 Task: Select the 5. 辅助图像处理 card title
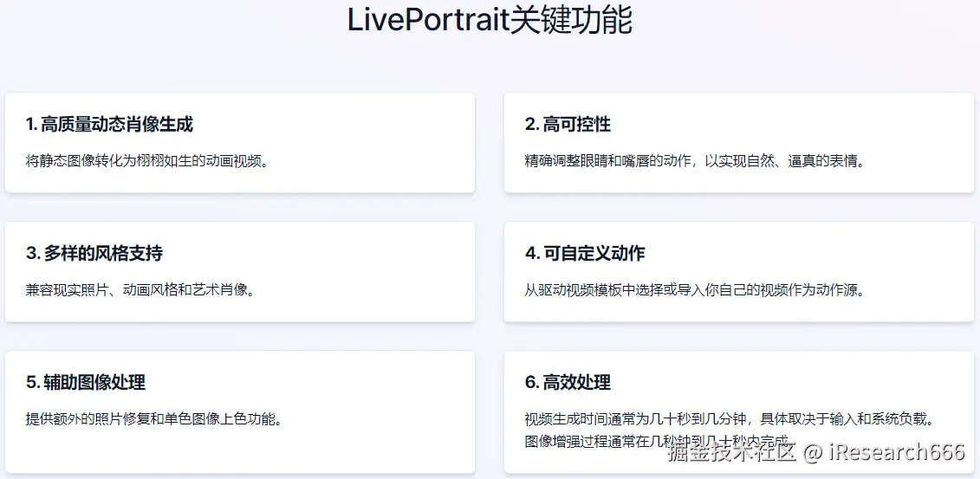click(x=86, y=382)
